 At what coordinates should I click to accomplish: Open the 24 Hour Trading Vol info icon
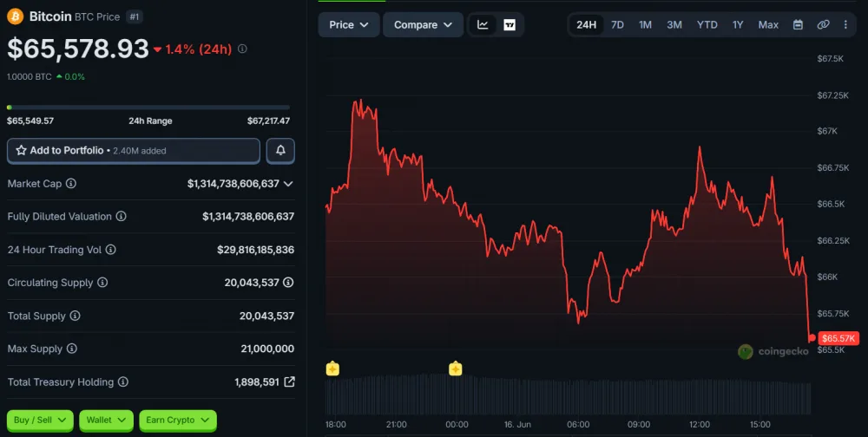[111, 250]
